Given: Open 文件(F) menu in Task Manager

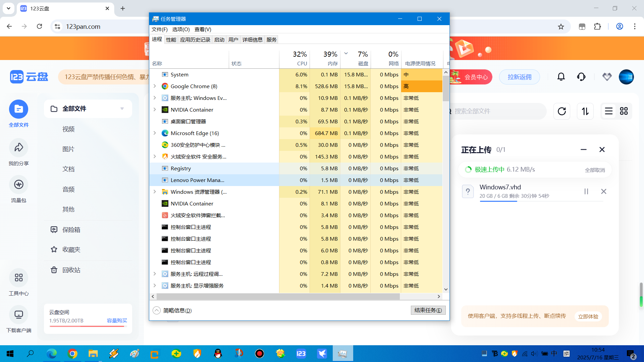Looking at the screenshot, I should pos(159,29).
